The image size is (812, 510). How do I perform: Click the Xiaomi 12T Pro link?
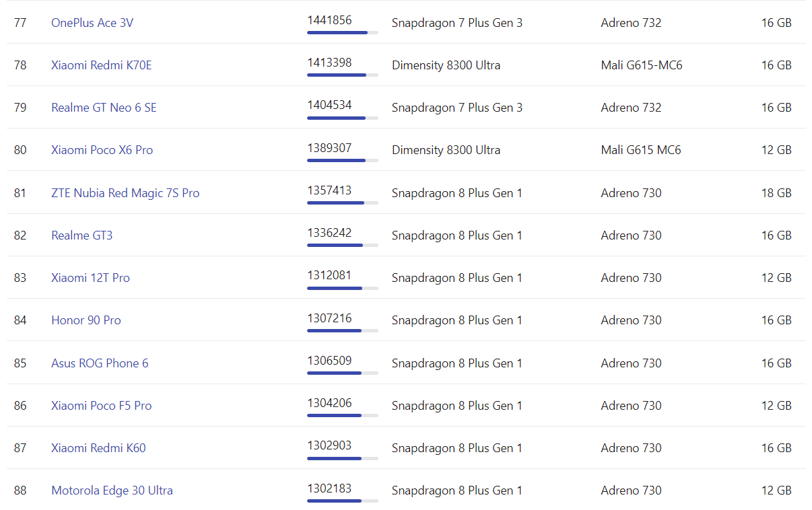click(x=90, y=278)
